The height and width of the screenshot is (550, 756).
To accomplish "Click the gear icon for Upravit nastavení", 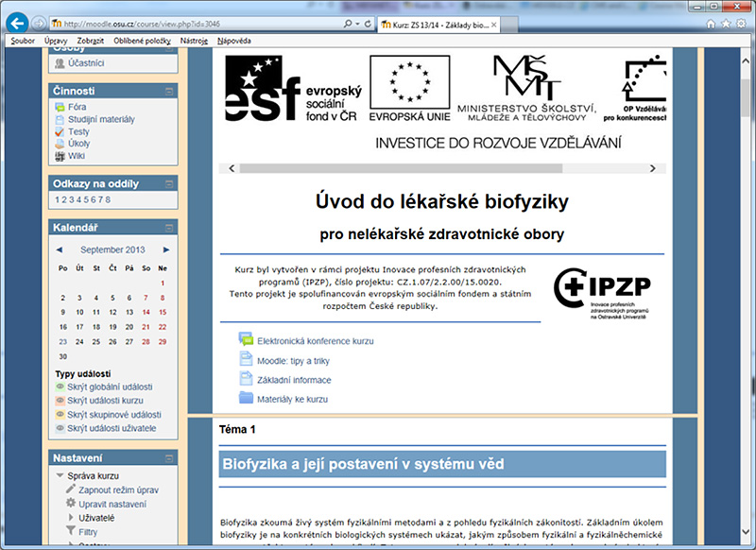I will (x=71, y=504).
